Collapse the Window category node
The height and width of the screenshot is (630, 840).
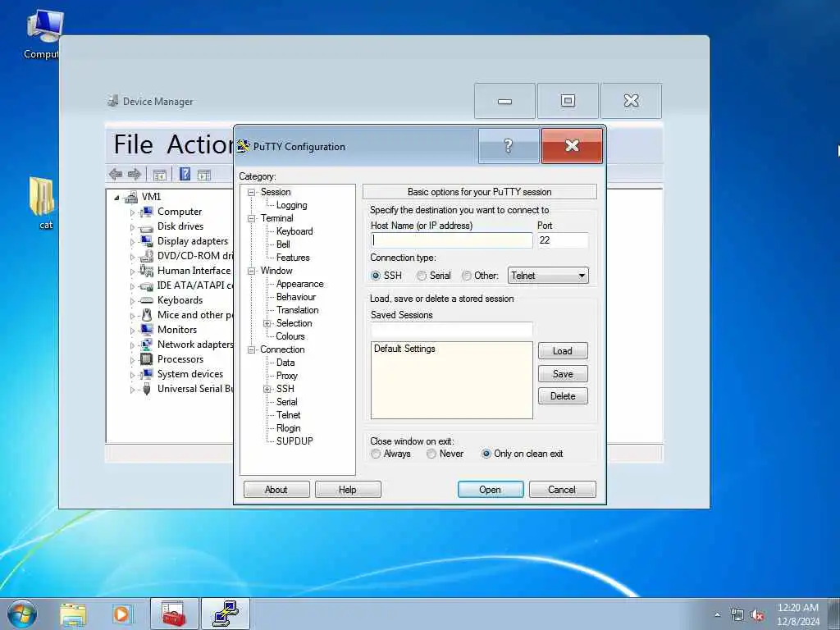[251, 271]
